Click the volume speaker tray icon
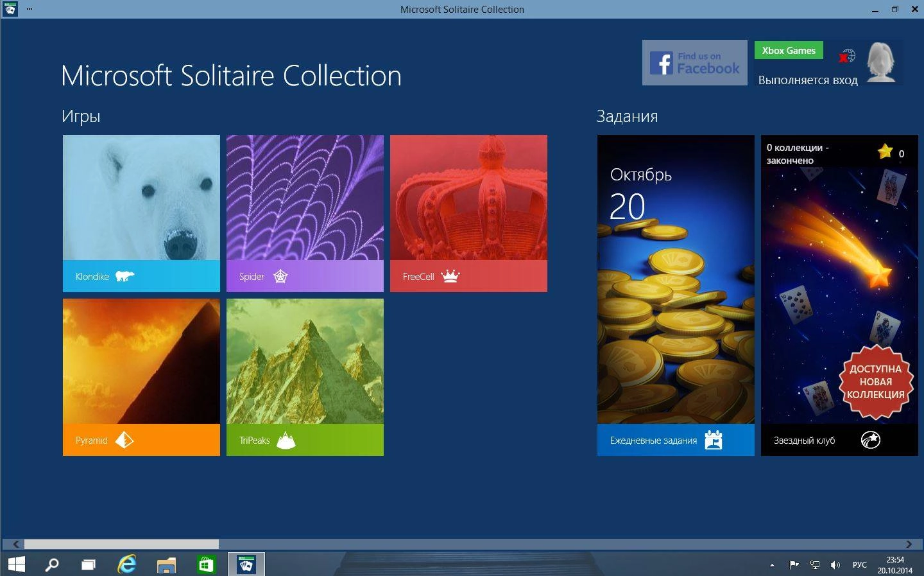Viewport: 924px width, 576px height. (x=835, y=565)
